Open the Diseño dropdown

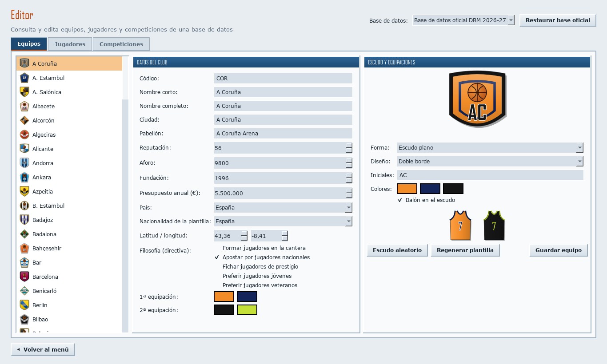490,161
